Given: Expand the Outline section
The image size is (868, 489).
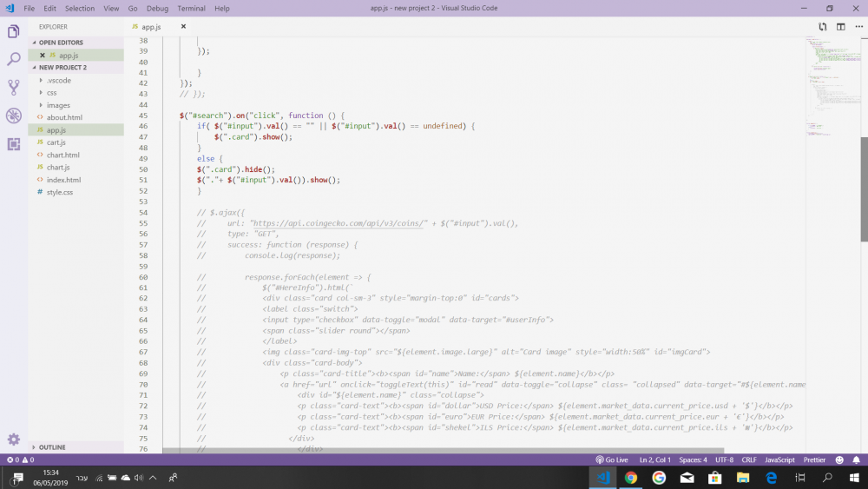Looking at the screenshot, I should (76, 447).
